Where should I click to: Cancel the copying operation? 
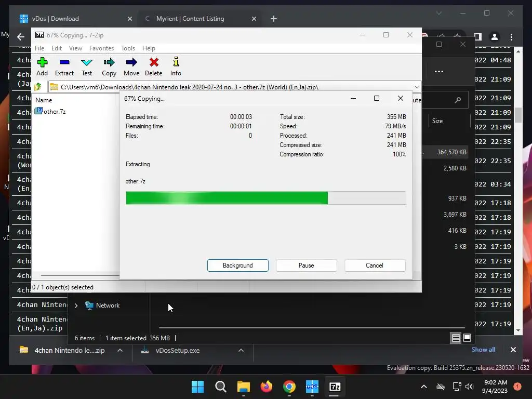[375, 265]
